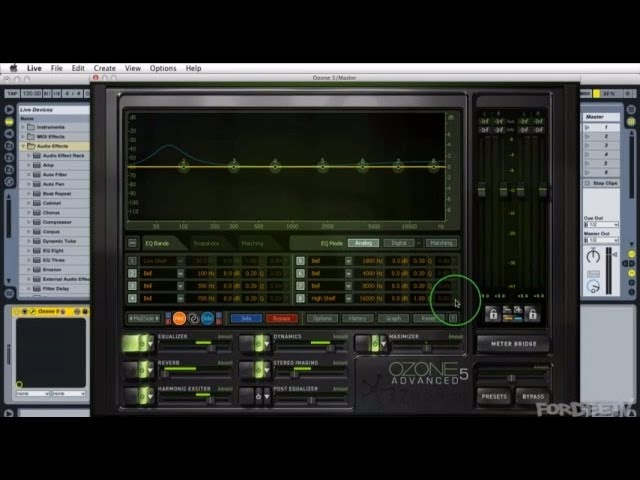Open Ozone Presets
The height and width of the screenshot is (480, 640).
tap(494, 396)
